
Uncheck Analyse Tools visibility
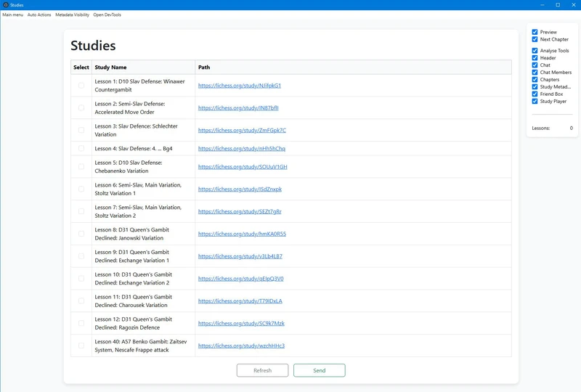click(x=535, y=51)
